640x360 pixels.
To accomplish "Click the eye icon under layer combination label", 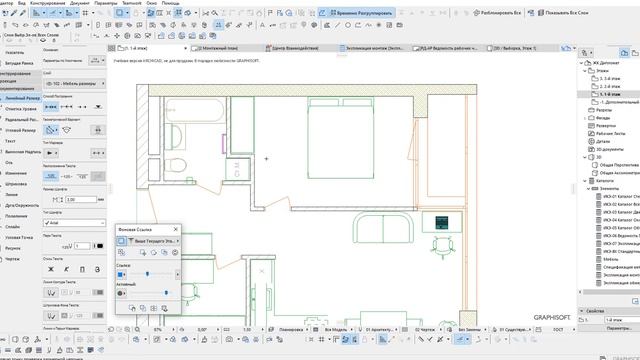I will coord(43,40).
